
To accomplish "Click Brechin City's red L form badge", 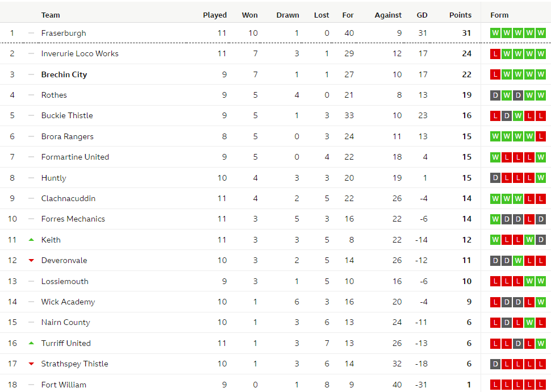I will coord(495,74).
